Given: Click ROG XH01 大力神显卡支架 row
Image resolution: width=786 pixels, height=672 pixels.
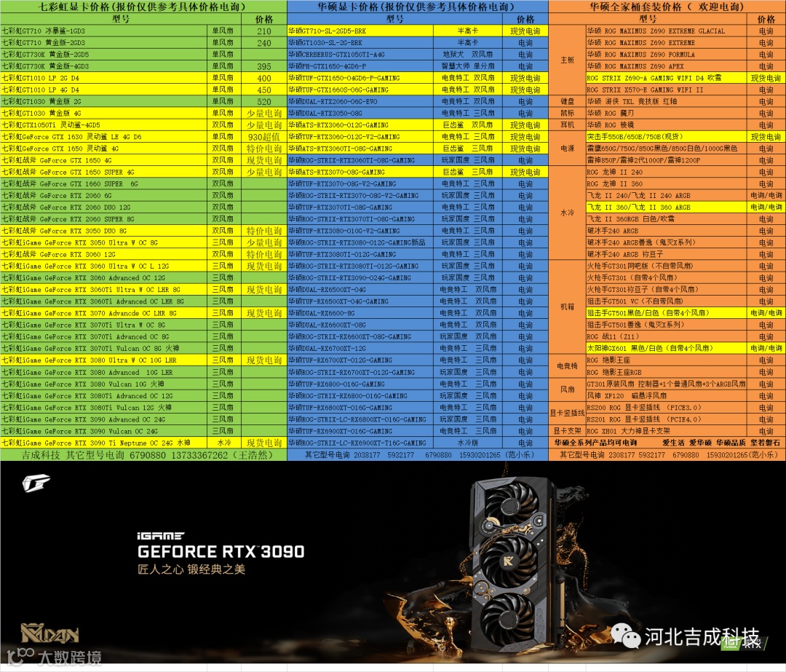Looking at the screenshot, I should [x=686, y=431].
